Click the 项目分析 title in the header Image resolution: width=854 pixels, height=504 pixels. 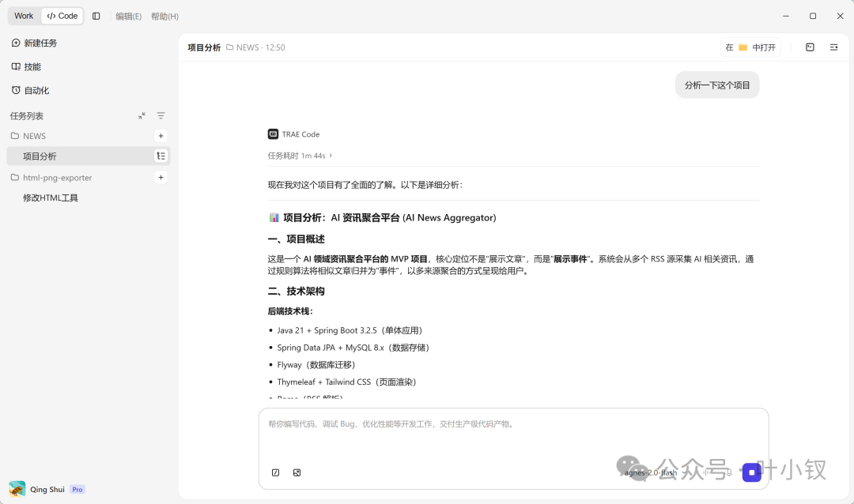click(x=204, y=47)
